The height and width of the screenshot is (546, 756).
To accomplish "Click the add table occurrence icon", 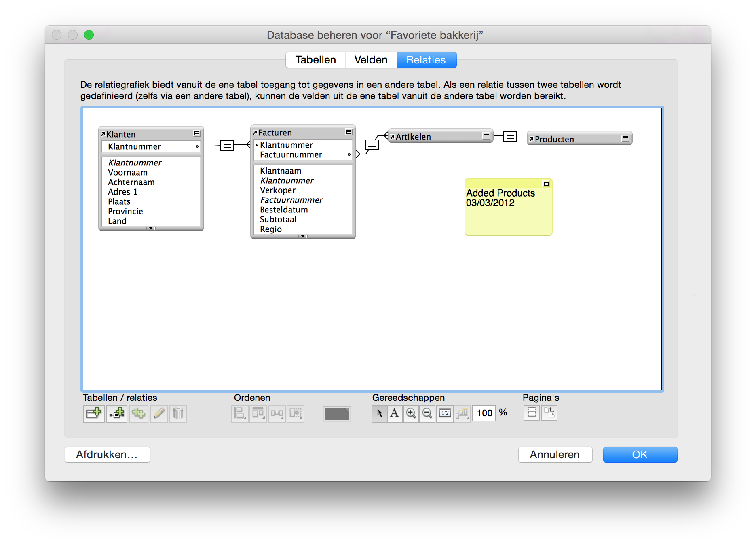I will point(93,413).
